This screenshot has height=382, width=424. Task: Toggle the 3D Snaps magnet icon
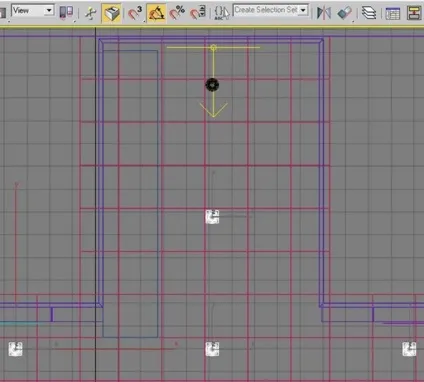tap(135, 13)
